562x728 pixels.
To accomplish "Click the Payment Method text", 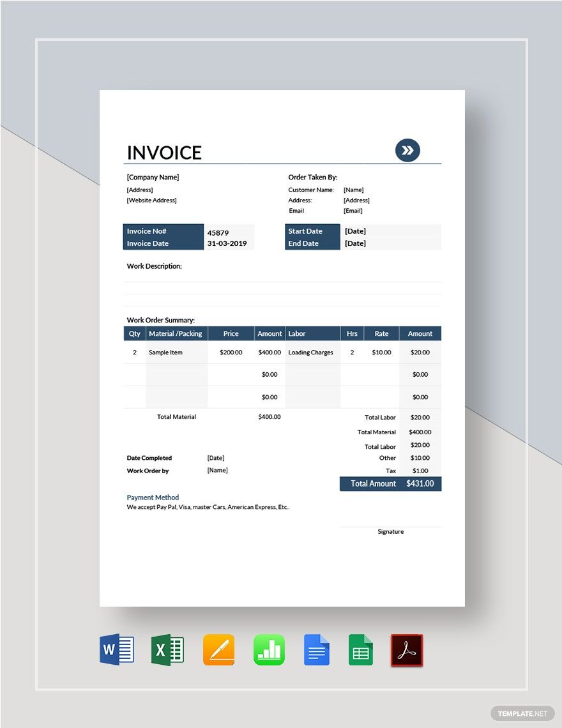I will (153, 497).
